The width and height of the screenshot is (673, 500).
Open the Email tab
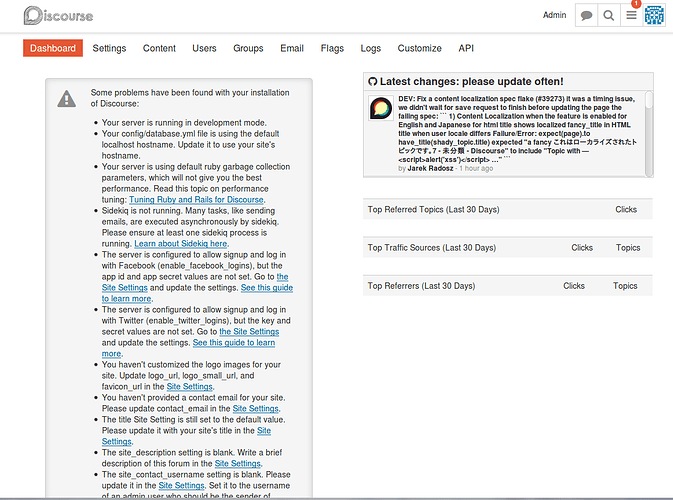pyautogui.click(x=292, y=48)
